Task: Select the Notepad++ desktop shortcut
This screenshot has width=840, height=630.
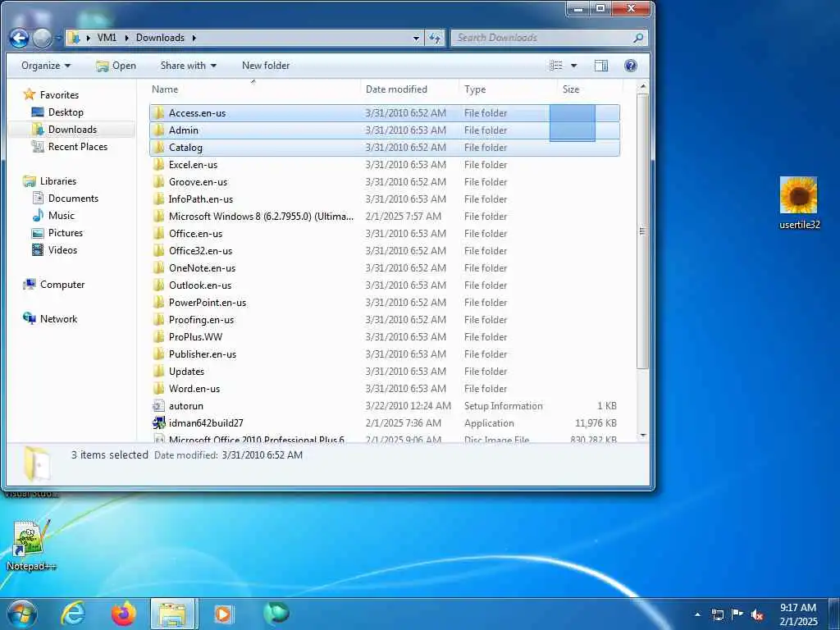Action: click(x=30, y=546)
